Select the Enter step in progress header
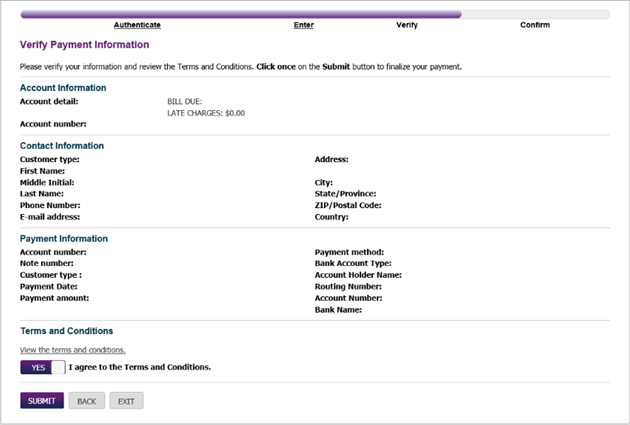 click(303, 24)
